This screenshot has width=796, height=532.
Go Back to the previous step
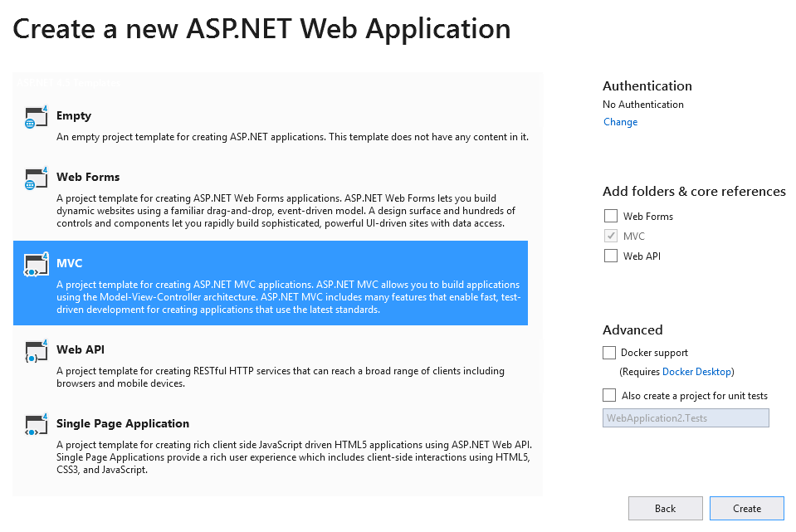coord(665,509)
